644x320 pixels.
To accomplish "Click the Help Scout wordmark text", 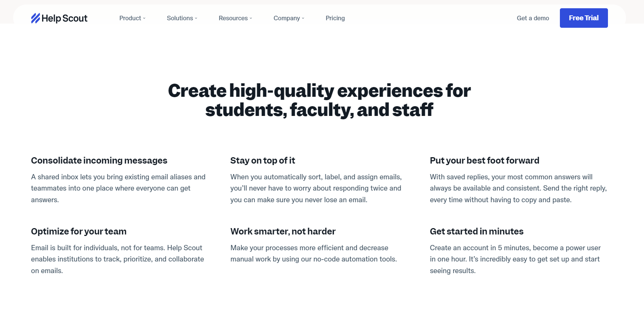I will [x=65, y=18].
